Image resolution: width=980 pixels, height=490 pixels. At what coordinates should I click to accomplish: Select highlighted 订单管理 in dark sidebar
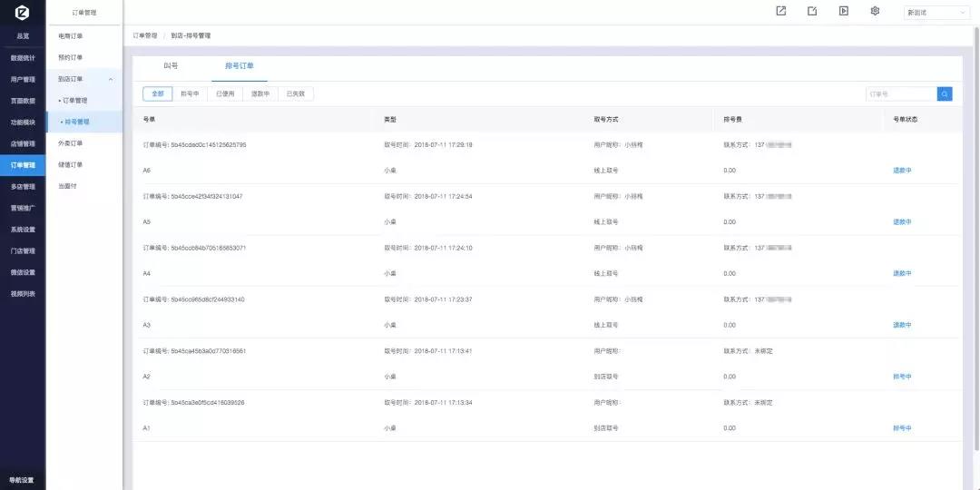point(23,165)
